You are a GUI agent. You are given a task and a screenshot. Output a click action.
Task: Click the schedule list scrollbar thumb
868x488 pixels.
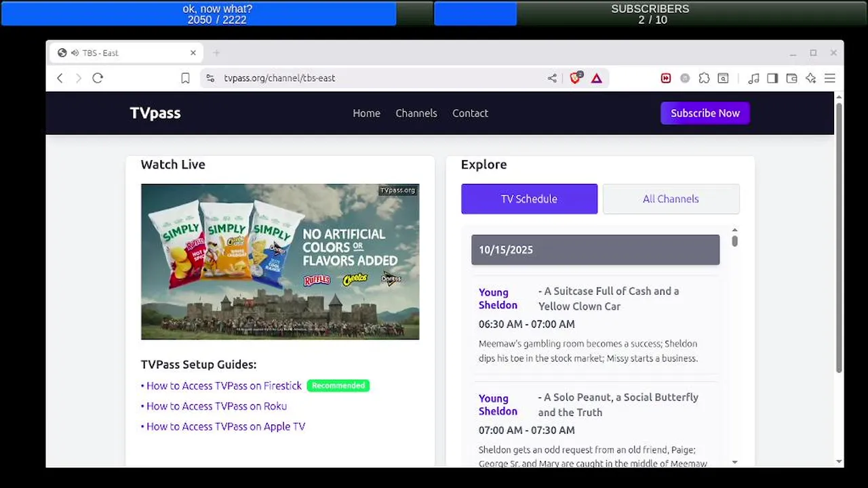[734, 241]
